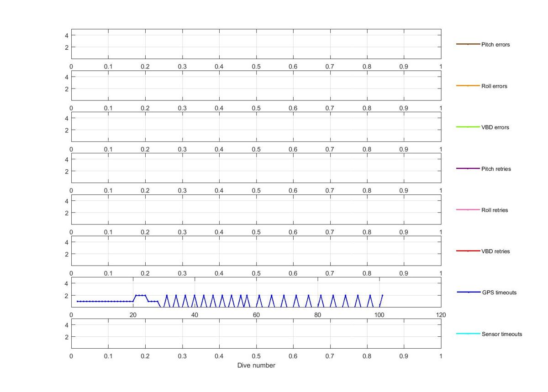Click the orange Roll errors legend line

[468, 86]
